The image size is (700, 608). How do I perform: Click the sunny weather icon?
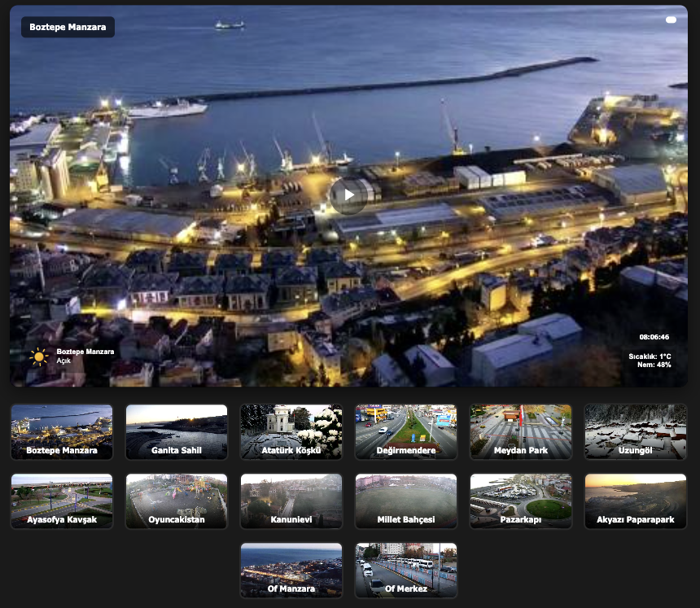tap(38, 356)
